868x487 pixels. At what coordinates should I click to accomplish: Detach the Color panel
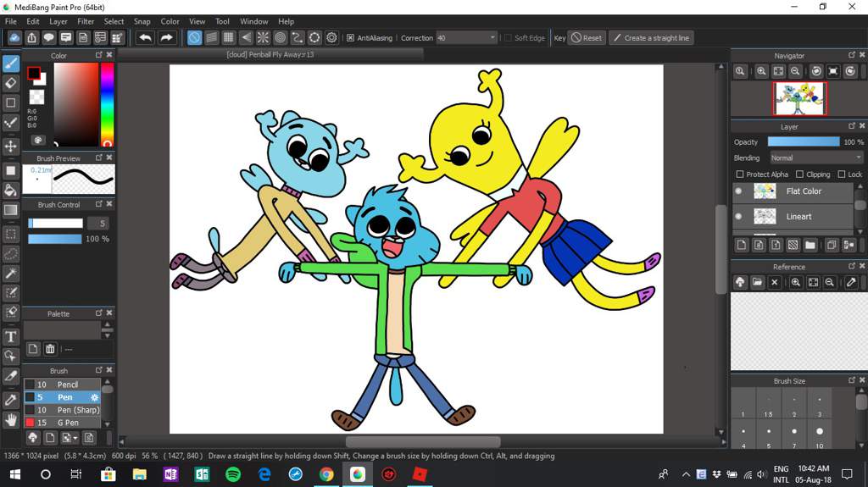(x=98, y=55)
